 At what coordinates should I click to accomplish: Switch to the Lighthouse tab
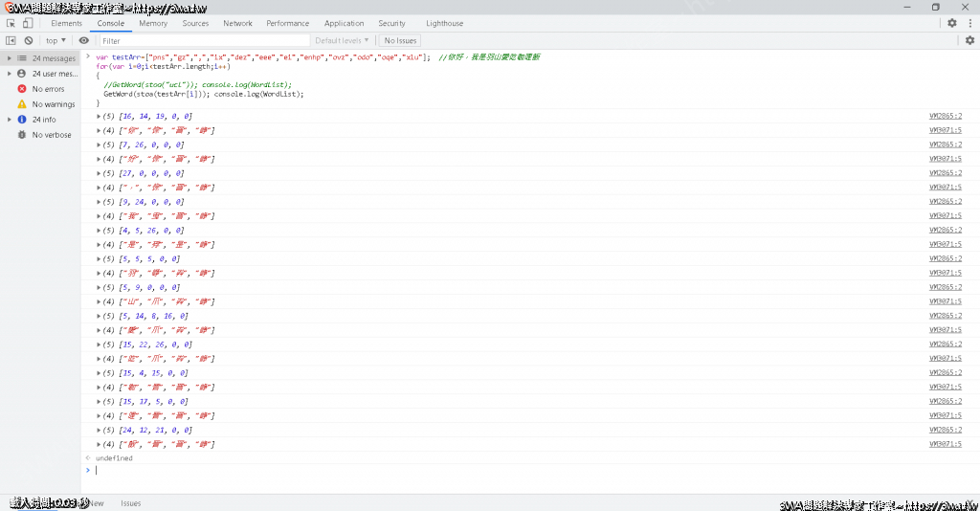coord(444,23)
